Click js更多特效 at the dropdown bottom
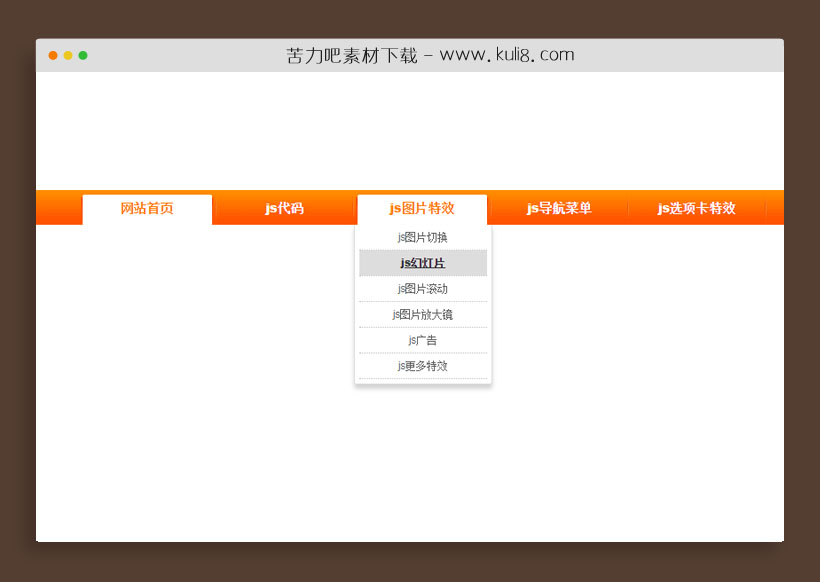 (422, 365)
